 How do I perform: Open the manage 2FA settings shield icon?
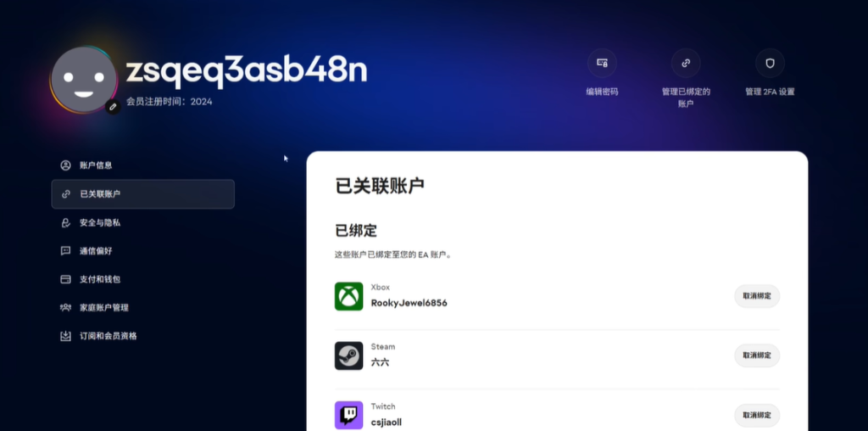click(770, 63)
